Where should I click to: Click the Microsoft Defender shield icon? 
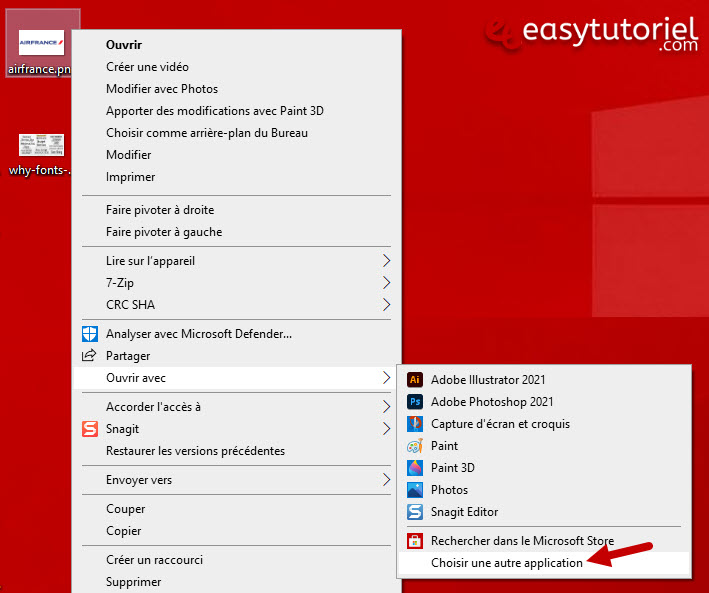click(x=90, y=334)
